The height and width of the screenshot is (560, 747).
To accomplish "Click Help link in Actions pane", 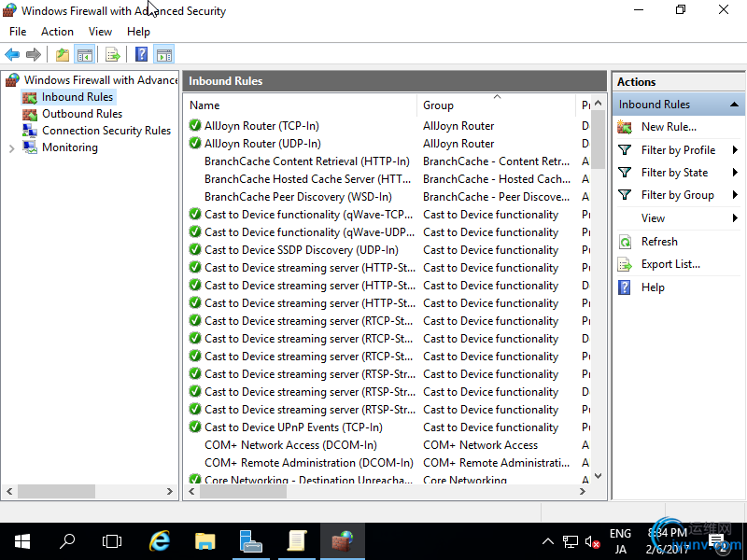I will click(653, 287).
